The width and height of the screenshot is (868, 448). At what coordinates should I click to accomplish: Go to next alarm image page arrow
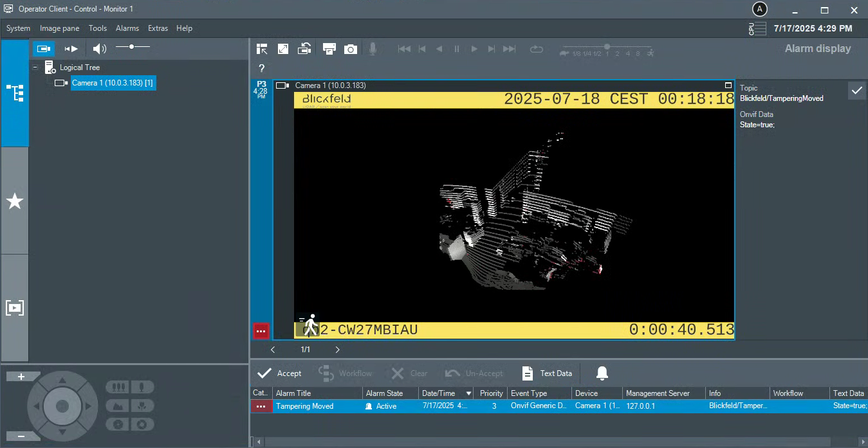pyautogui.click(x=337, y=350)
